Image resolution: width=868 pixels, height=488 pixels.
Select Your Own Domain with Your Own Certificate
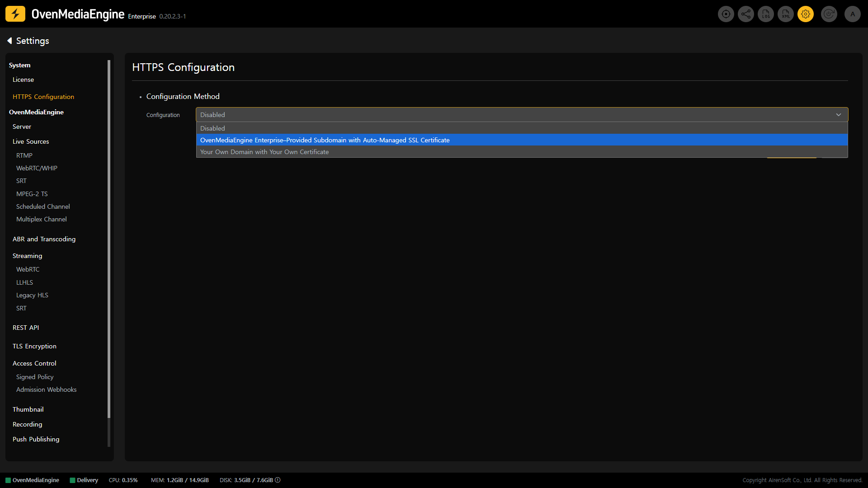coord(264,152)
